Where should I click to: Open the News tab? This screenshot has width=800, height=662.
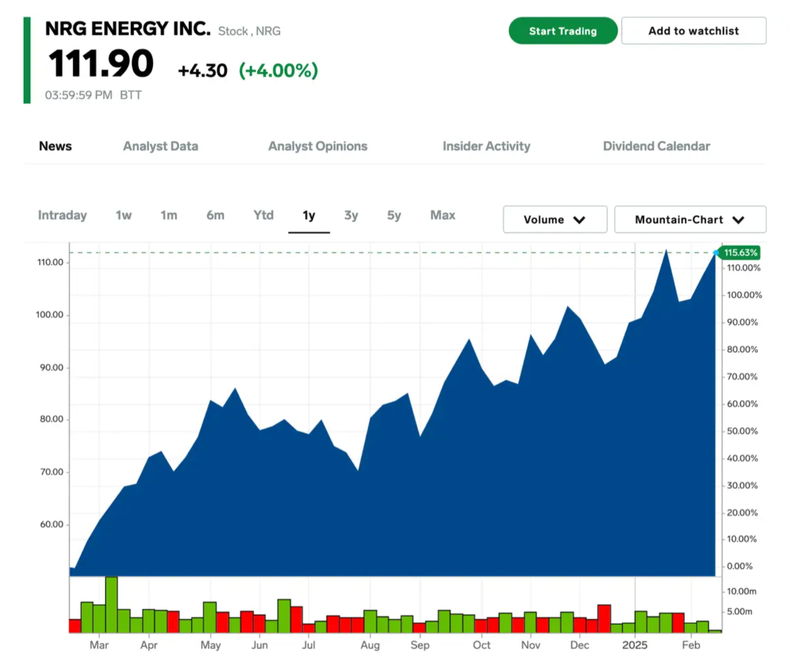tap(55, 146)
